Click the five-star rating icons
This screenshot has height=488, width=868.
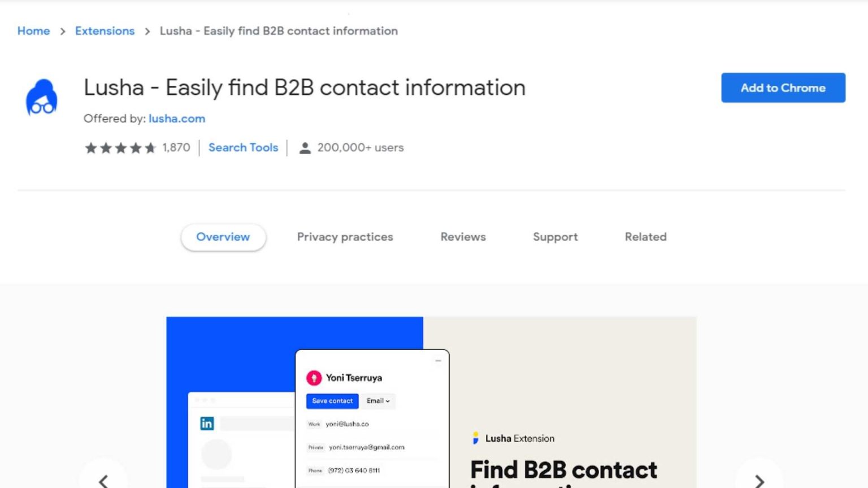tap(120, 148)
